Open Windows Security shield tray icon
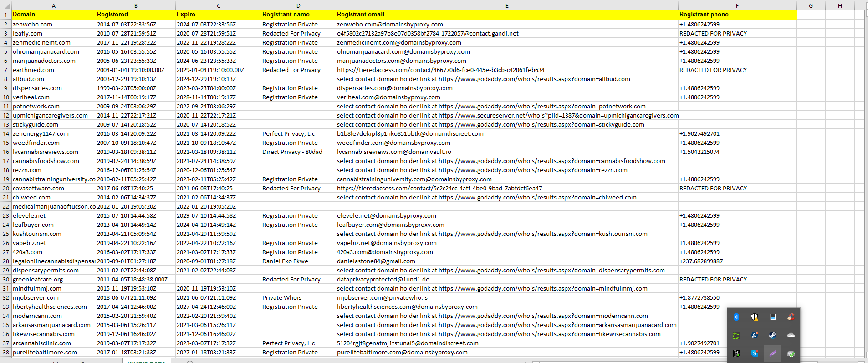868x363 pixels. tap(755, 317)
